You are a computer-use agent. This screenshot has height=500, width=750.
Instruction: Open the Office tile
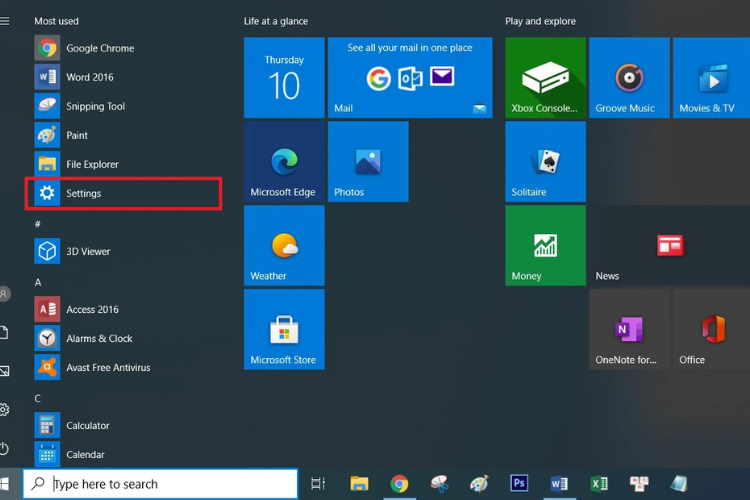(711, 329)
